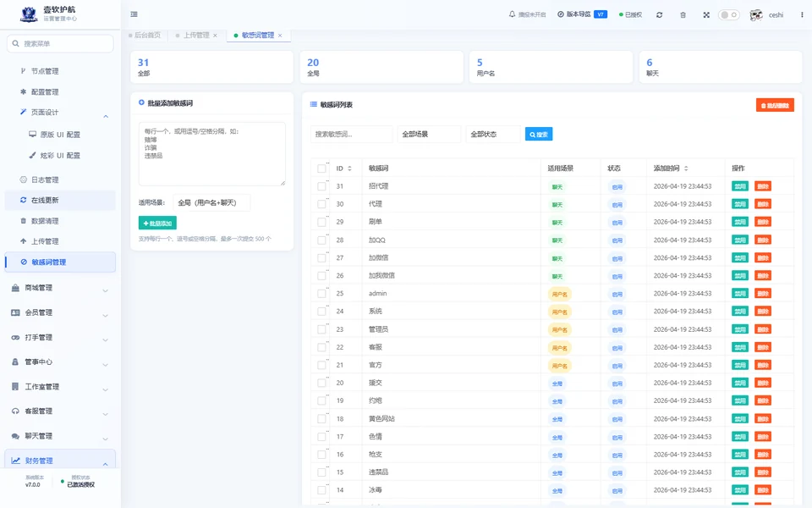Click the batch sensitive words textarea

pyautogui.click(x=211, y=154)
